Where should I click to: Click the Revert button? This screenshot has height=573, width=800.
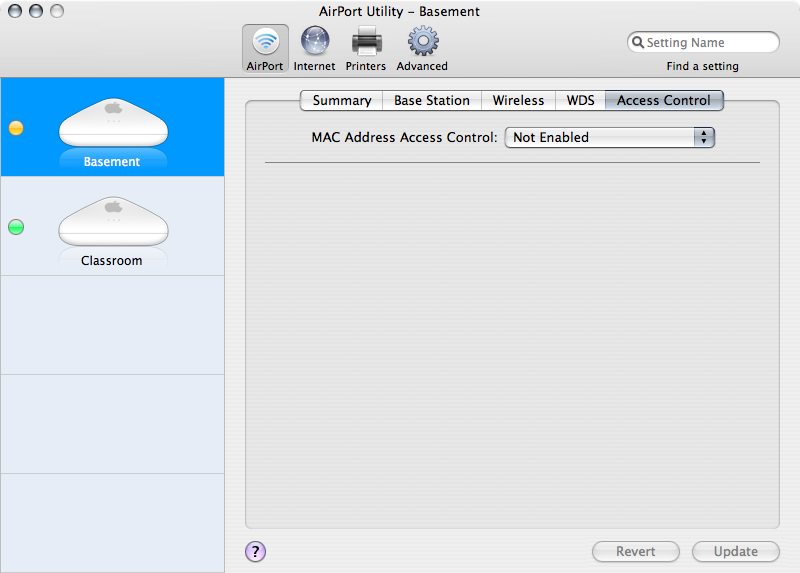[636, 552]
